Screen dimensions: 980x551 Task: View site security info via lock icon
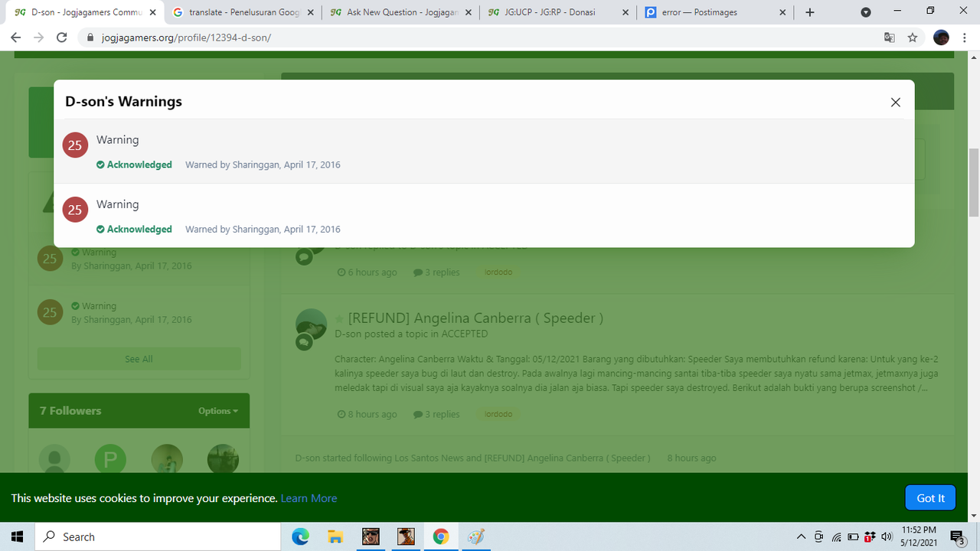pos(90,37)
